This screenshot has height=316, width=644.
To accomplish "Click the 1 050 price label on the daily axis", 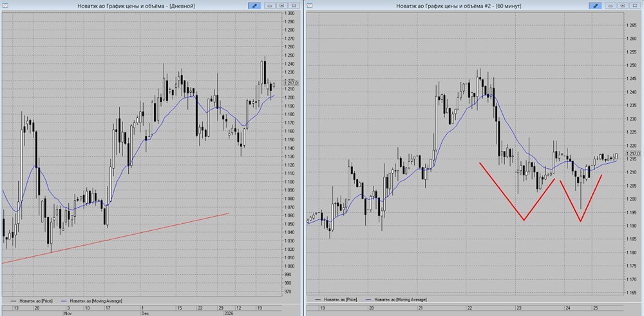I will click(290, 224).
